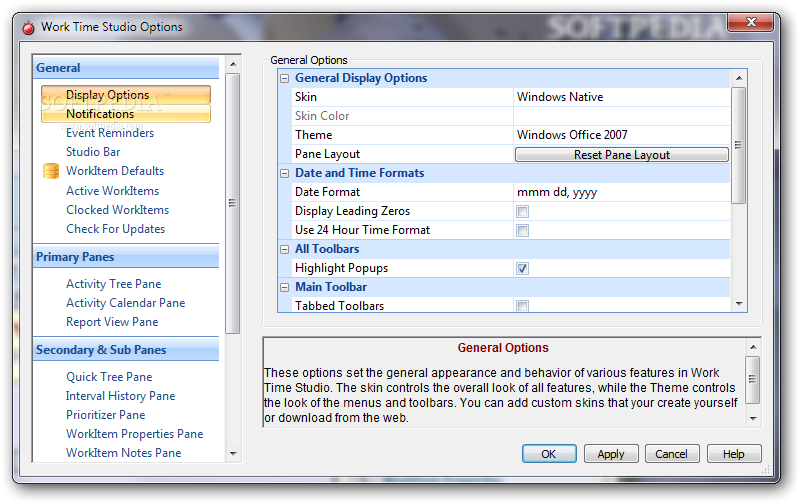Select Display Options in sidebar
This screenshot has height=504, width=801.
click(x=126, y=95)
